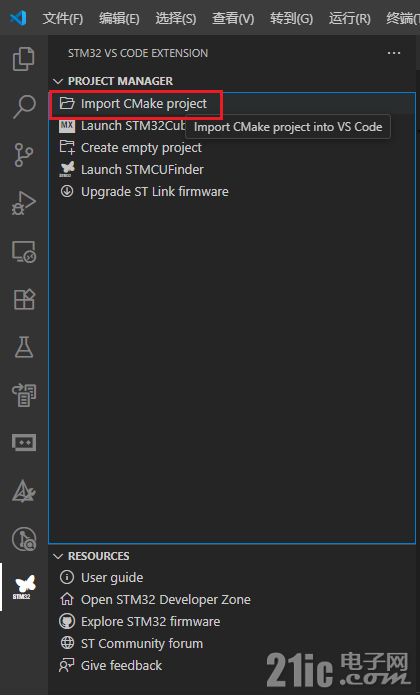This screenshot has height=695, width=420.
Task: Open the ST Community forum link
Action: (142, 643)
